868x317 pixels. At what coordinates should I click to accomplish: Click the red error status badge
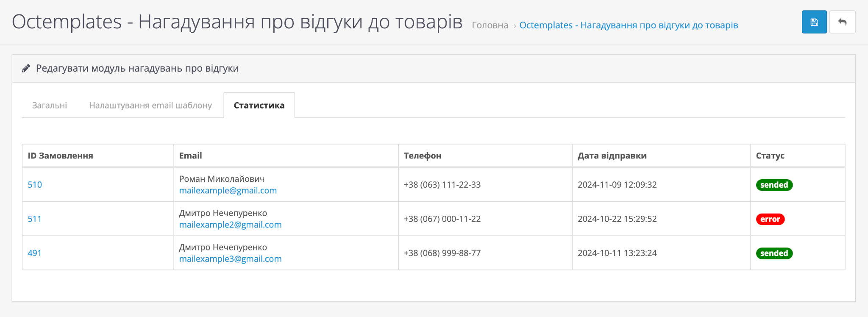[x=770, y=219]
